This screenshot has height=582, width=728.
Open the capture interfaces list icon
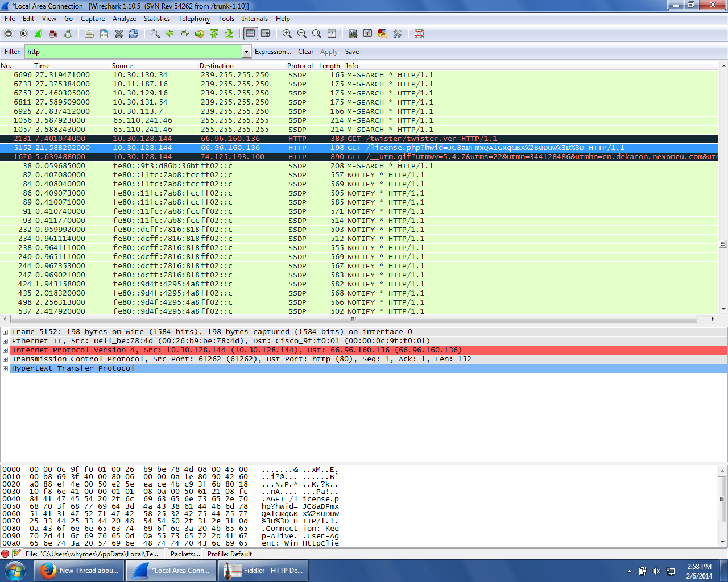(9, 34)
